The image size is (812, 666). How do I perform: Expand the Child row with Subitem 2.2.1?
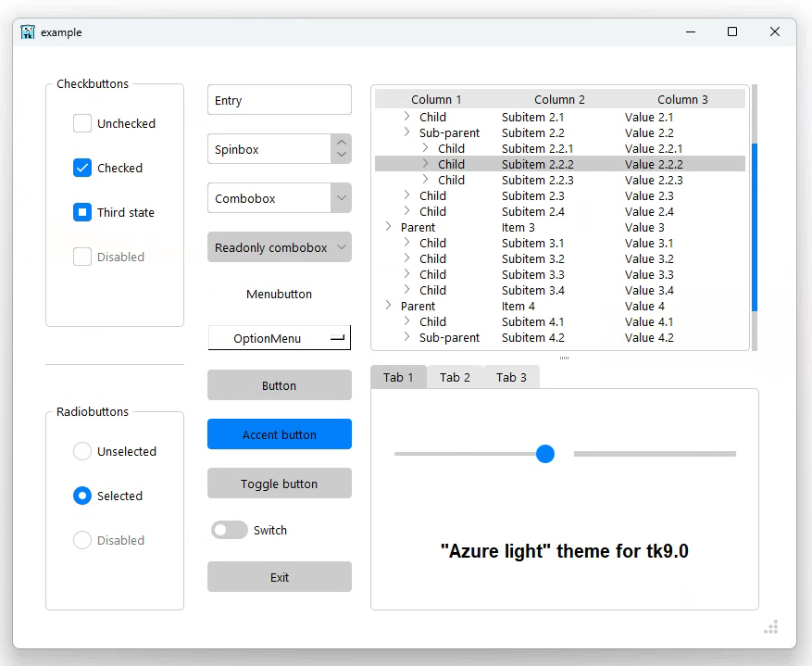426,147
